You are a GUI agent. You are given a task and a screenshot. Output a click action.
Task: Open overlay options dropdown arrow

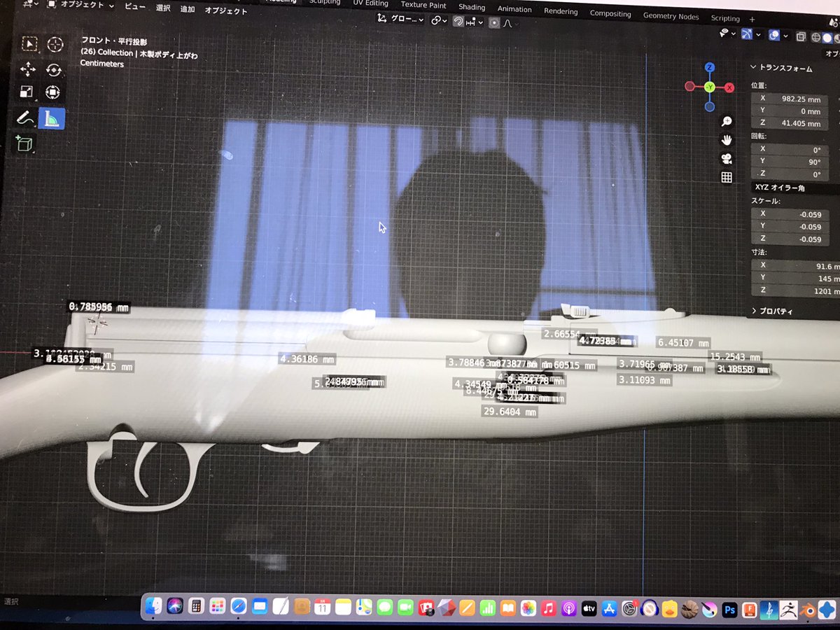(x=786, y=36)
